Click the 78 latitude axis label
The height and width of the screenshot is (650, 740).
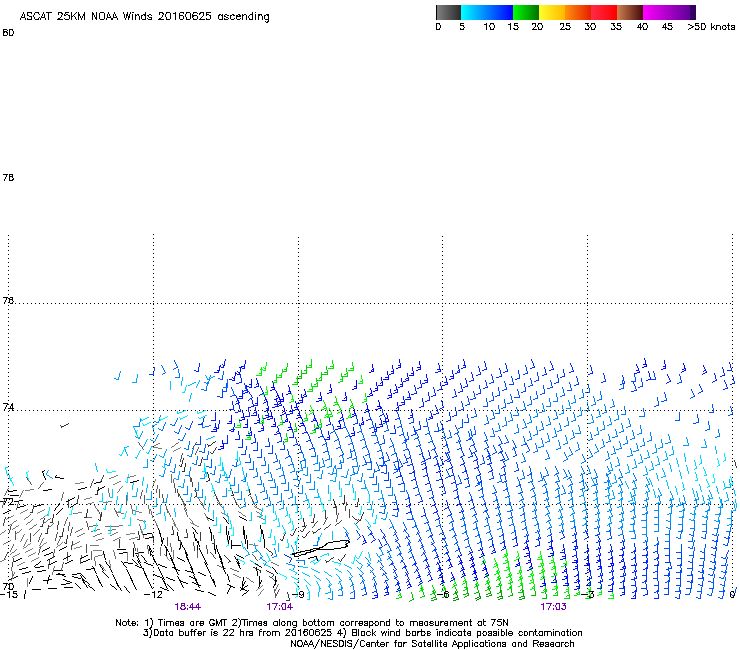tap(8, 177)
